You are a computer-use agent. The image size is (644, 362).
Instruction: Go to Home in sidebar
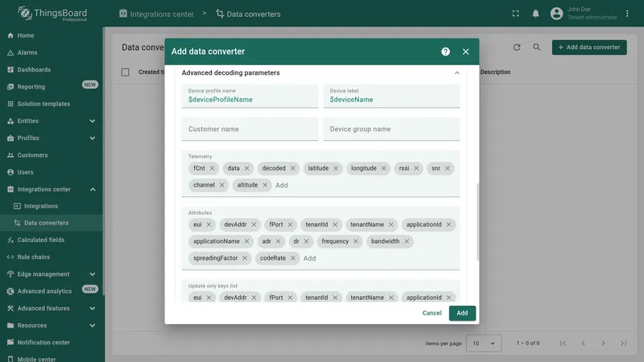tap(52, 35)
